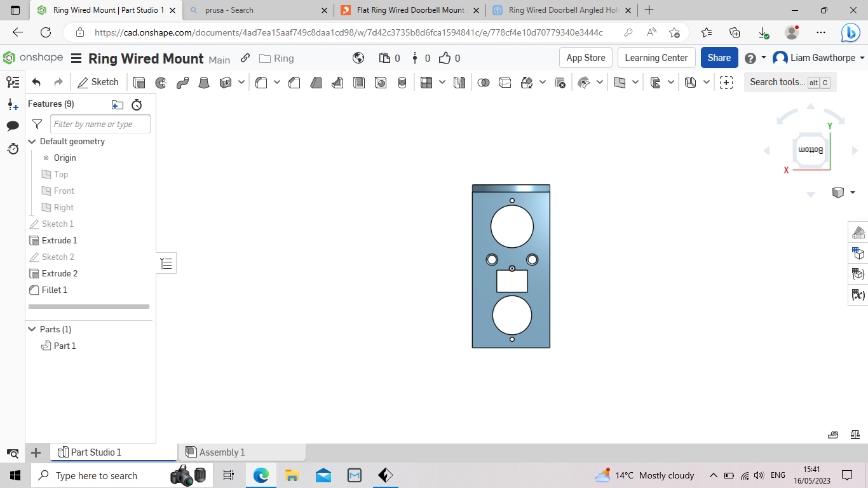
Task: Select Extrude 2 in the feature list
Action: click(x=59, y=273)
